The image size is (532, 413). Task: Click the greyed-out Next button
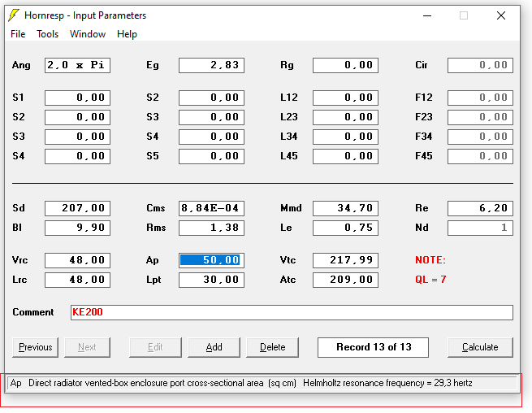[87, 347]
